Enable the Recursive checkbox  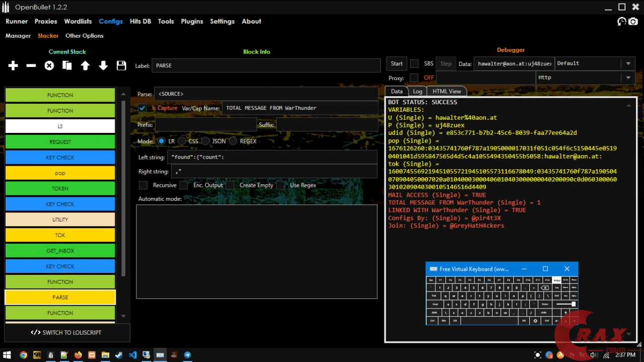click(x=143, y=185)
